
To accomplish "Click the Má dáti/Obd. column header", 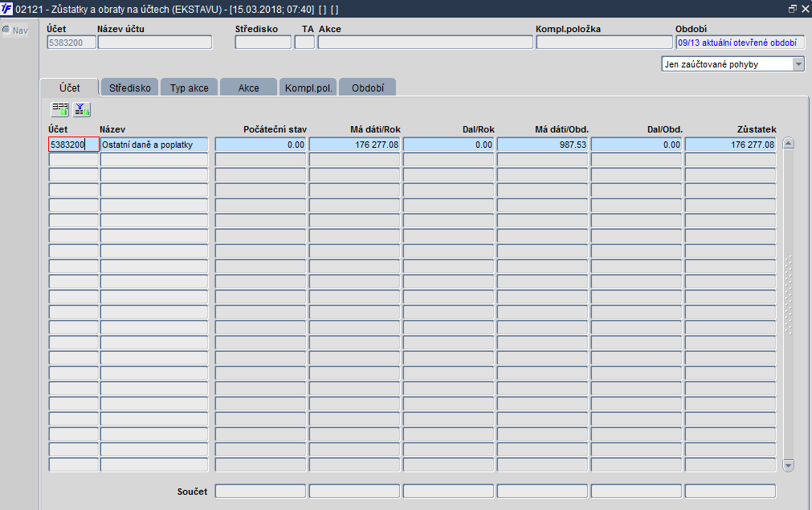I will [562, 129].
